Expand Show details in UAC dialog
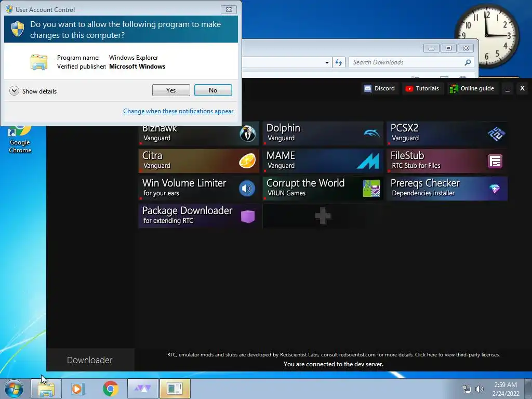Viewport: 532px width, 399px height. 33,91
